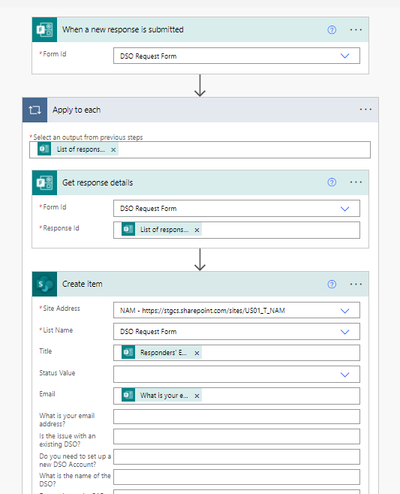
Task: Click the 'Create item' header title
Action: point(82,284)
